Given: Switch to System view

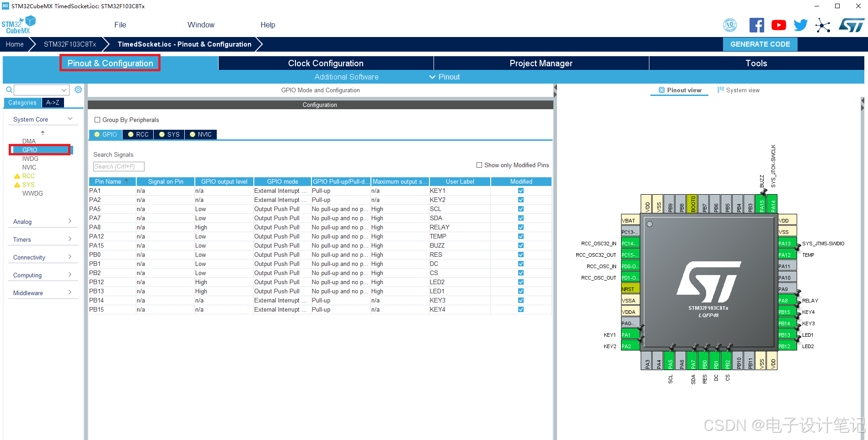Looking at the screenshot, I should coord(738,90).
